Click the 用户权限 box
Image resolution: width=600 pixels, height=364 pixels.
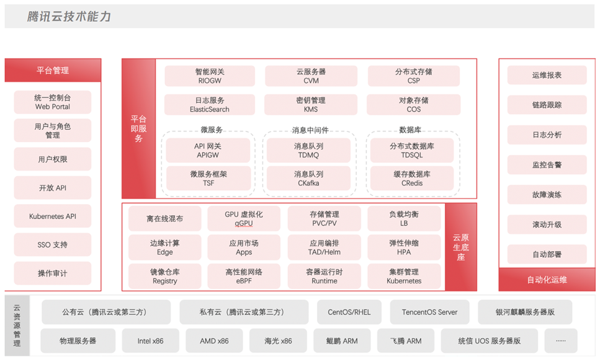tap(53, 159)
